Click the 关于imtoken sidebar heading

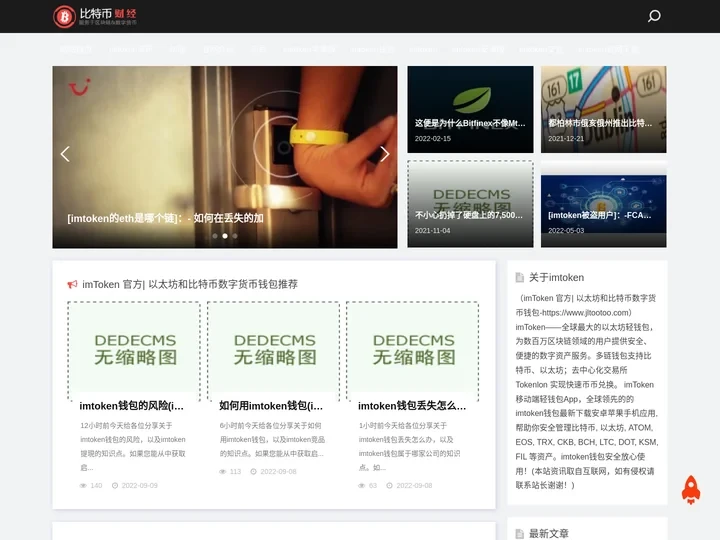coord(557,277)
